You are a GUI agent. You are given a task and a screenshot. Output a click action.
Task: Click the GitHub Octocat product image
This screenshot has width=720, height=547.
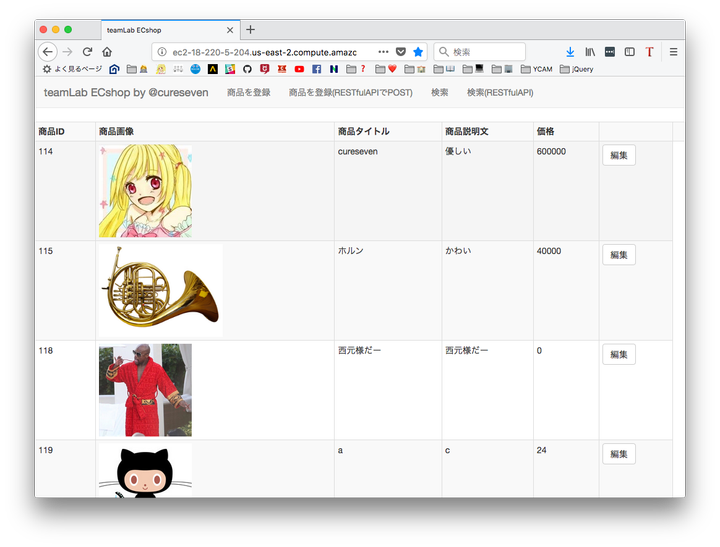coord(145,470)
